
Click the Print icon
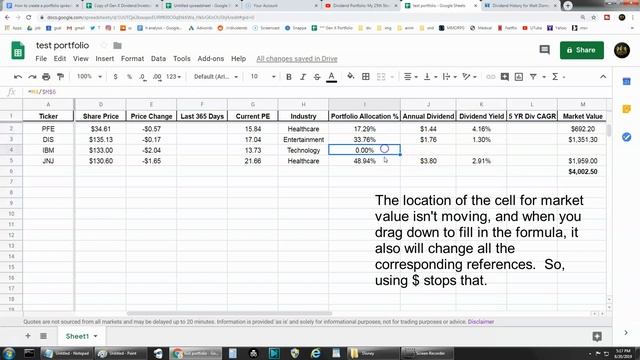click(46, 77)
